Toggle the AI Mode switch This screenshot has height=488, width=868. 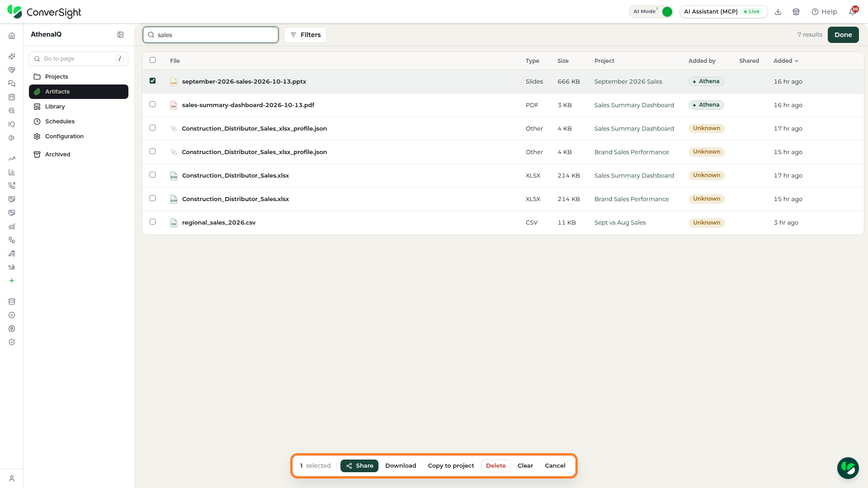coord(667,12)
